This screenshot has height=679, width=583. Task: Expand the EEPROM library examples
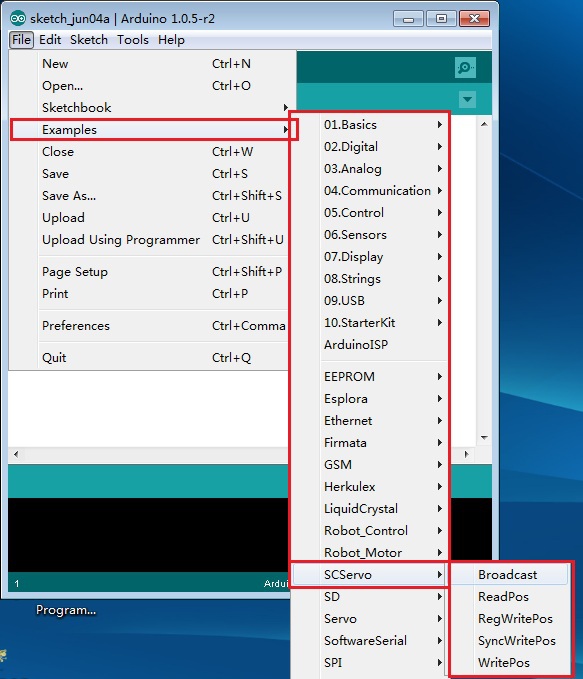(370, 377)
